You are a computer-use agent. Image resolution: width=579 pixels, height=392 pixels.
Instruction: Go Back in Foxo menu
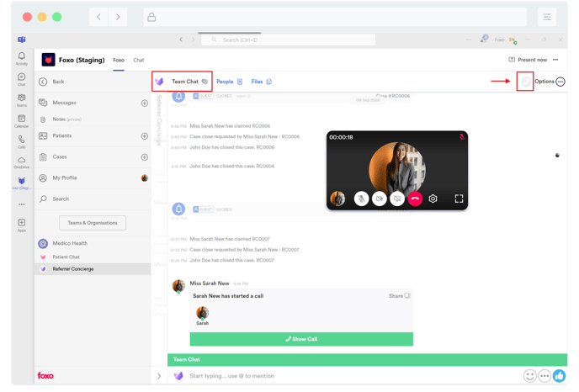pos(93,82)
